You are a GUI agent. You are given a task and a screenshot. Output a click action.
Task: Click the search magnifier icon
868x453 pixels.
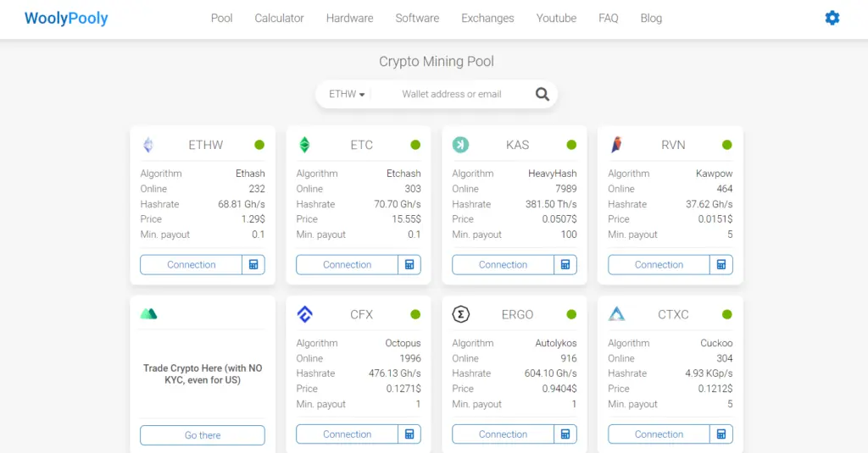542,94
